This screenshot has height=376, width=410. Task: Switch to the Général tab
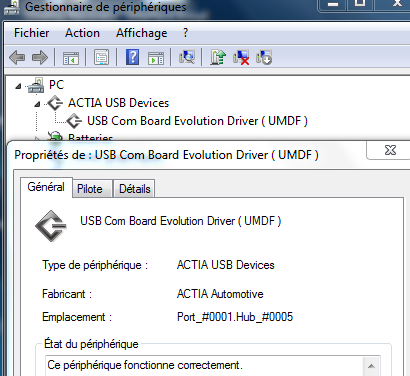coord(46,187)
